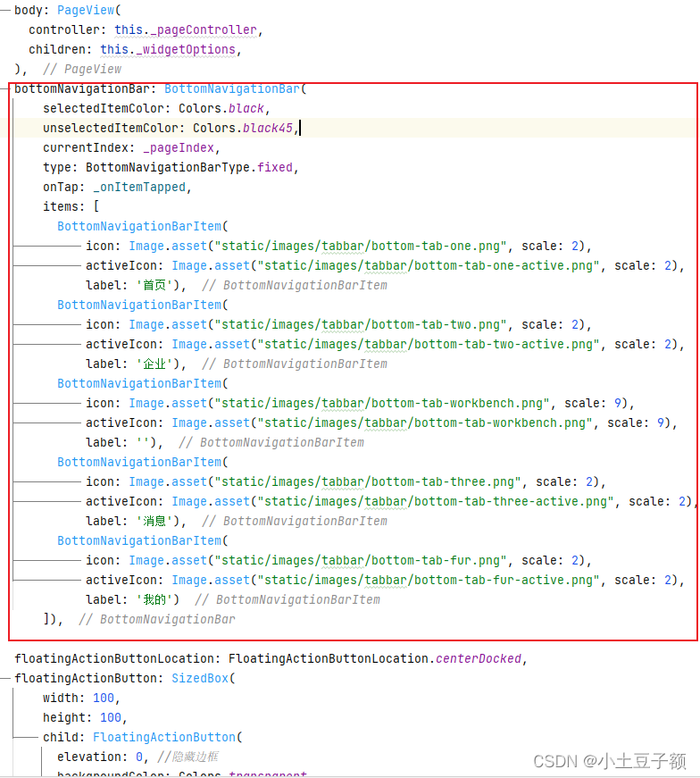Click the elevation: 0 value

point(139,757)
